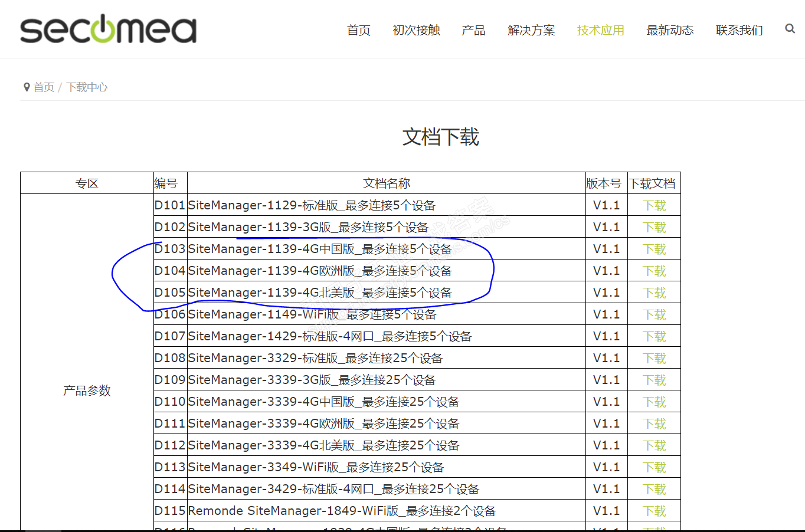The width and height of the screenshot is (805, 532).
Task: Open 首页 in the top navigation menu
Action: click(x=358, y=30)
